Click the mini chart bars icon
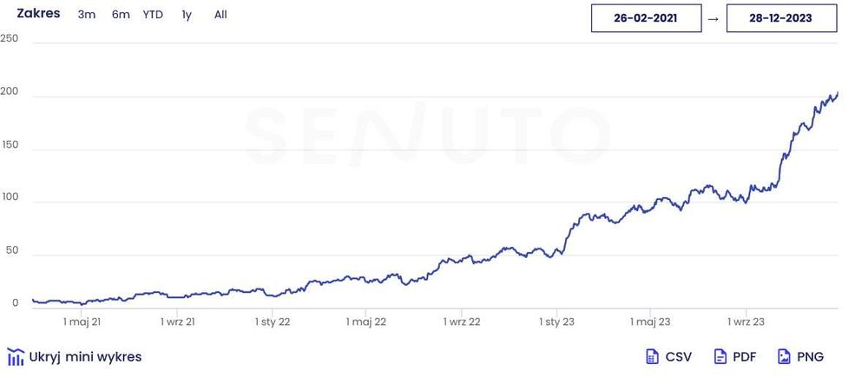 click(16, 357)
